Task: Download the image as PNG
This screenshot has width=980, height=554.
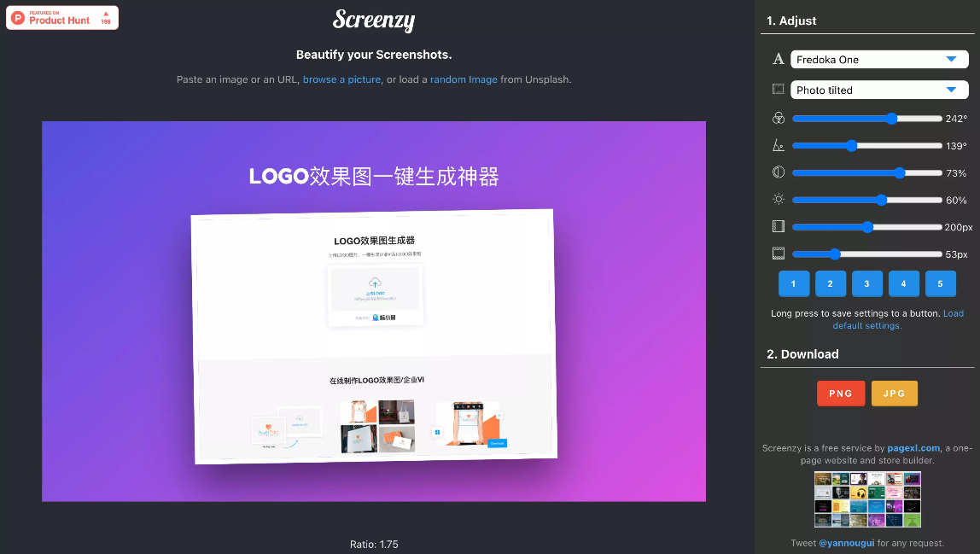Action: tap(840, 394)
